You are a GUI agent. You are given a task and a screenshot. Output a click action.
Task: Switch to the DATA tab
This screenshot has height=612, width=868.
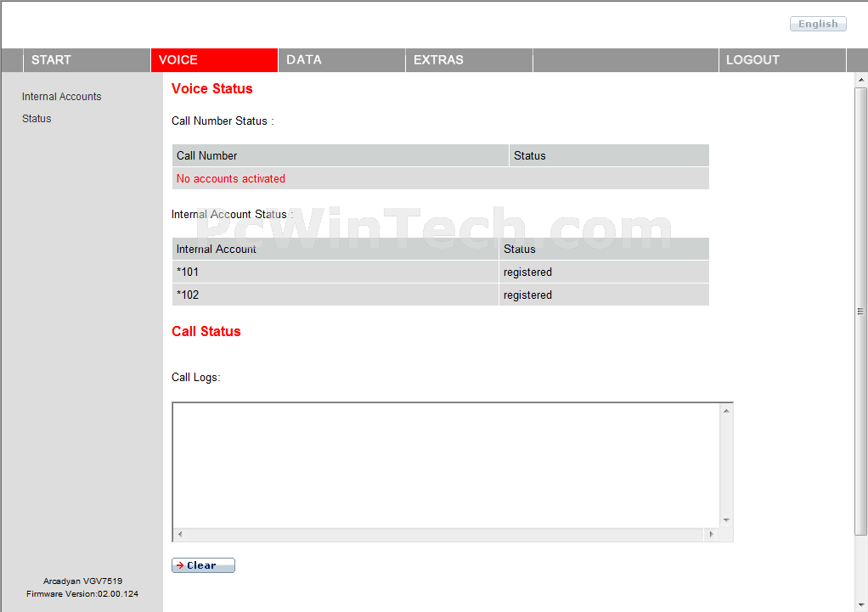tap(304, 60)
